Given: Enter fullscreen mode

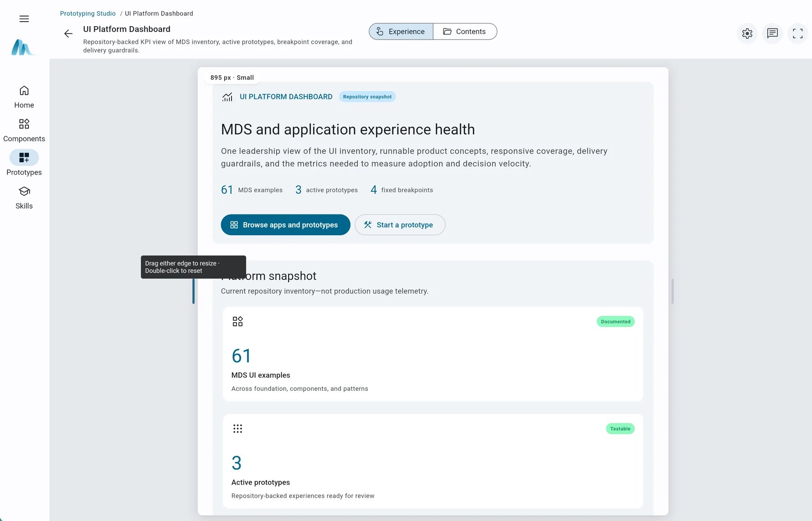Looking at the screenshot, I should tap(798, 33).
